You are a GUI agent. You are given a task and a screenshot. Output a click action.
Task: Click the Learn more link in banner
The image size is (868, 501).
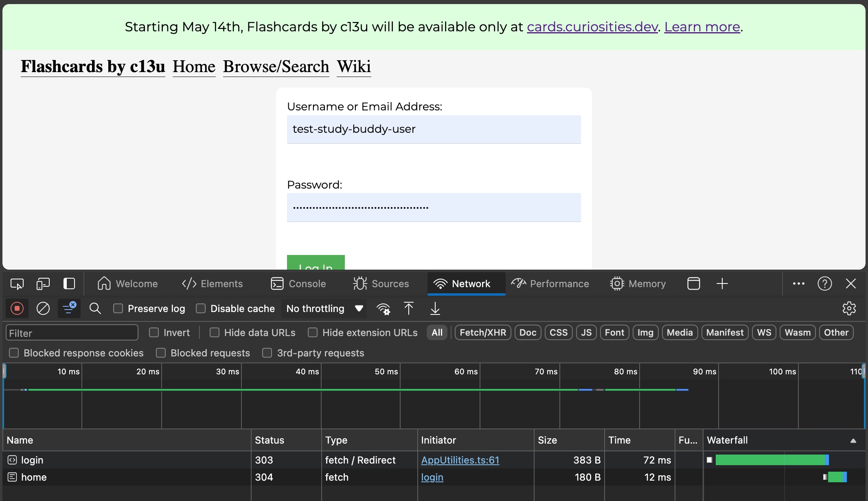701,26
